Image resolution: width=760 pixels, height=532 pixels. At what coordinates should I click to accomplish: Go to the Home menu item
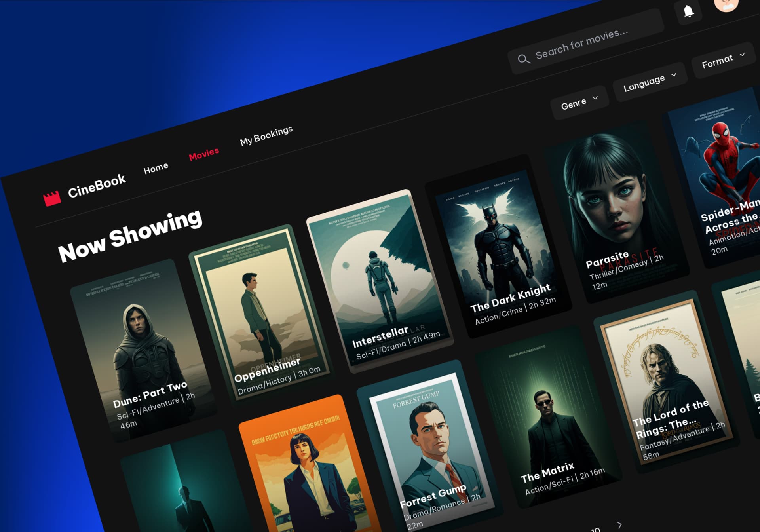click(156, 168)
